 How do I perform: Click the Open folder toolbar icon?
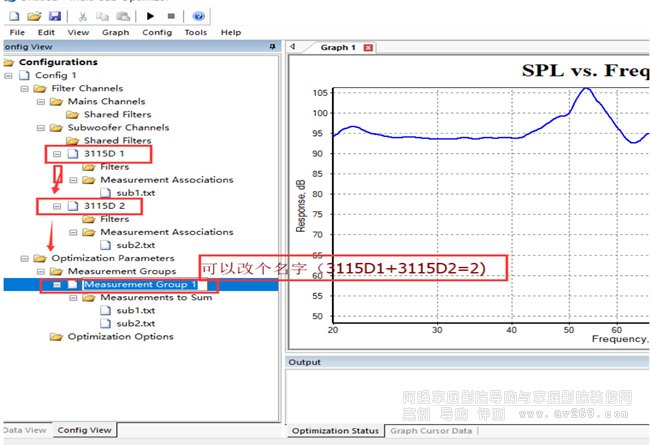coord(34,16)
